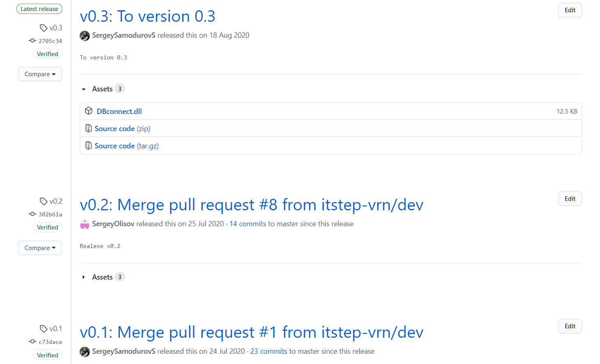The height and width of the screenshot is (364, 600).
Task: Edit the v0.3 release
Action: [x=570, y=10]
